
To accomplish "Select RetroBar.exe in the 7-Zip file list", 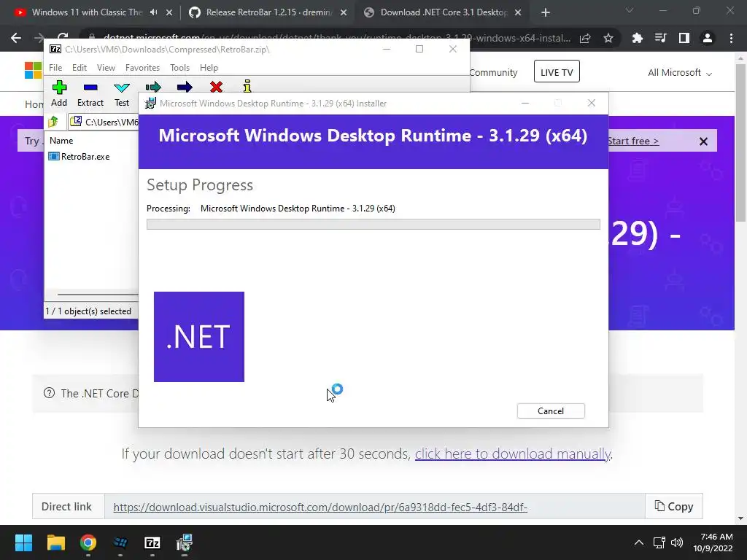I will [79, 157].
